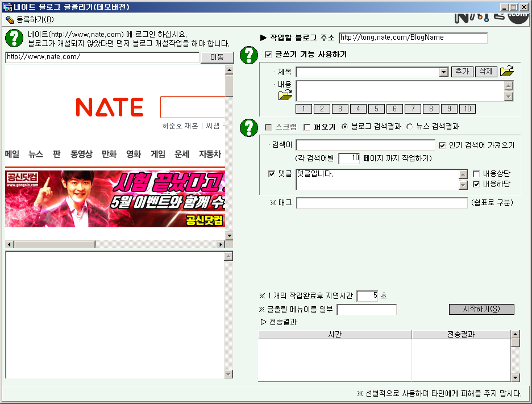532x404 pixels.
Task: Uncheck 인기 검색어 가져오기 checkbox
Action: (442, 145)
